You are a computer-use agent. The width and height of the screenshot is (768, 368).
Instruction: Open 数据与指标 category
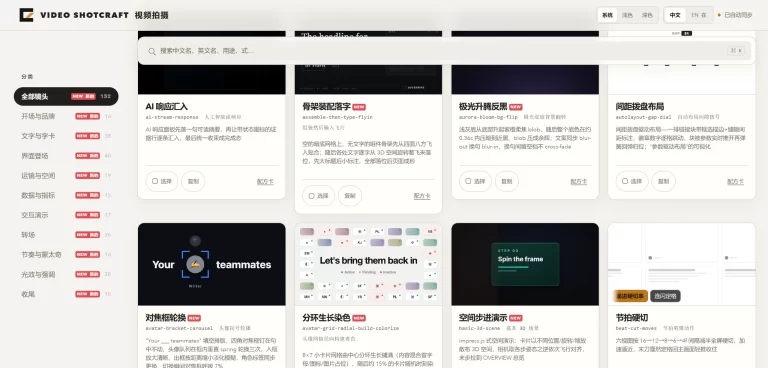[66, 195]
